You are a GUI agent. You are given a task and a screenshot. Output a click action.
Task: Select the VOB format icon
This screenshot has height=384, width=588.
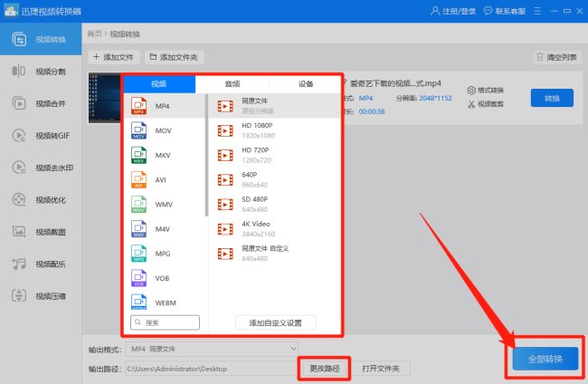pyautogui.click(x=138, y=278)
